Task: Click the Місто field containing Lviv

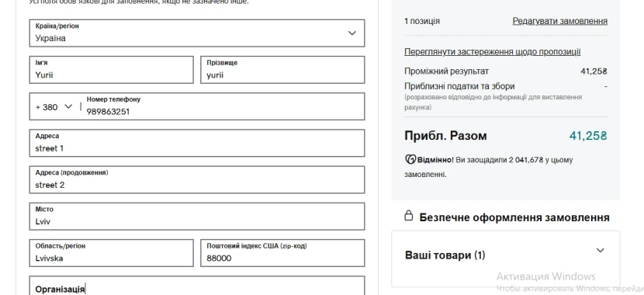Action: coord(197,216)
